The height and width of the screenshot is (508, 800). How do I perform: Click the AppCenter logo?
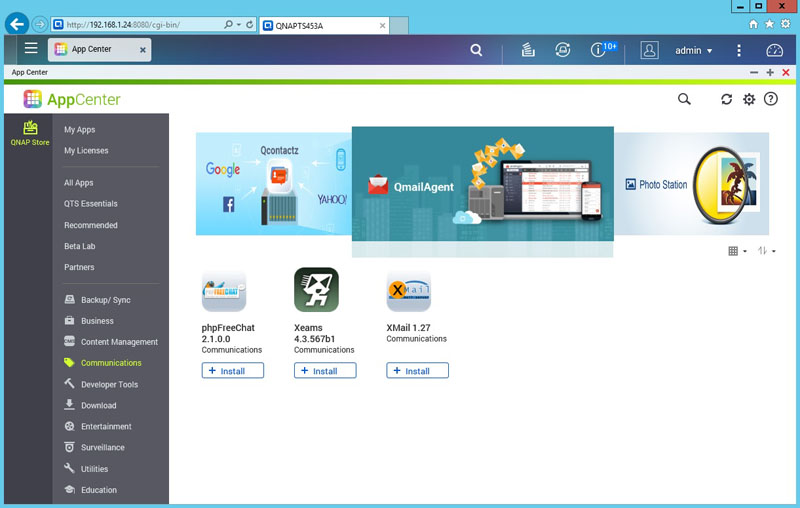click(72, 99)
